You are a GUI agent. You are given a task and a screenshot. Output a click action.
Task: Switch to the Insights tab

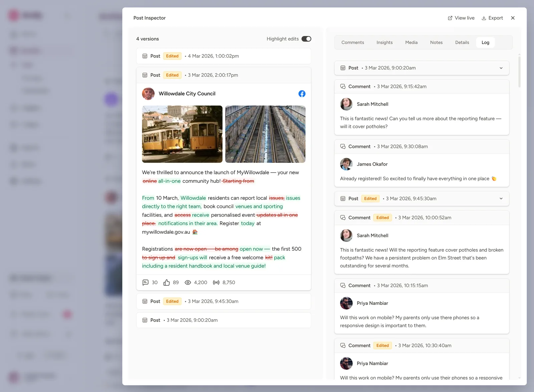pyautogui.click(x=384, y=42)
